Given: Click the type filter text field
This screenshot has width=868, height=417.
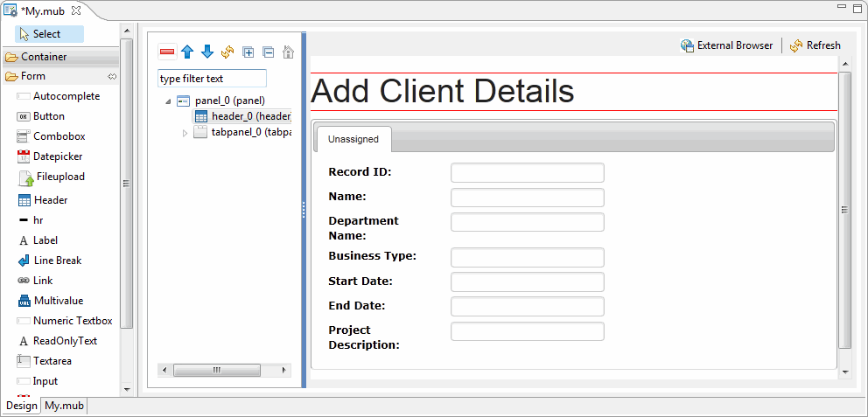Looking at the screenshot, I should click(212, 79).
